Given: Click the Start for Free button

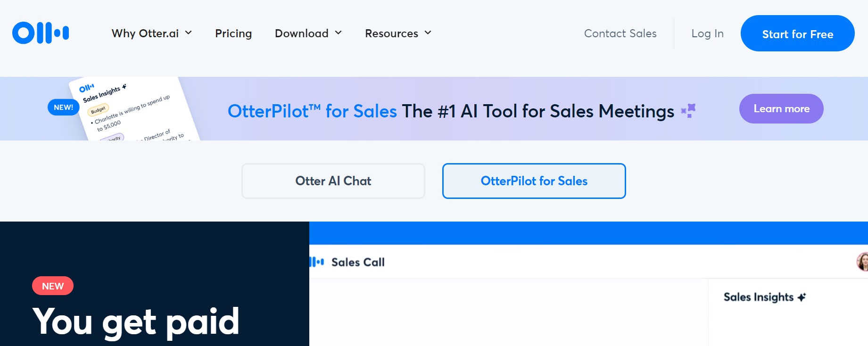Looking at the screenshot, I should click(798, 33).
